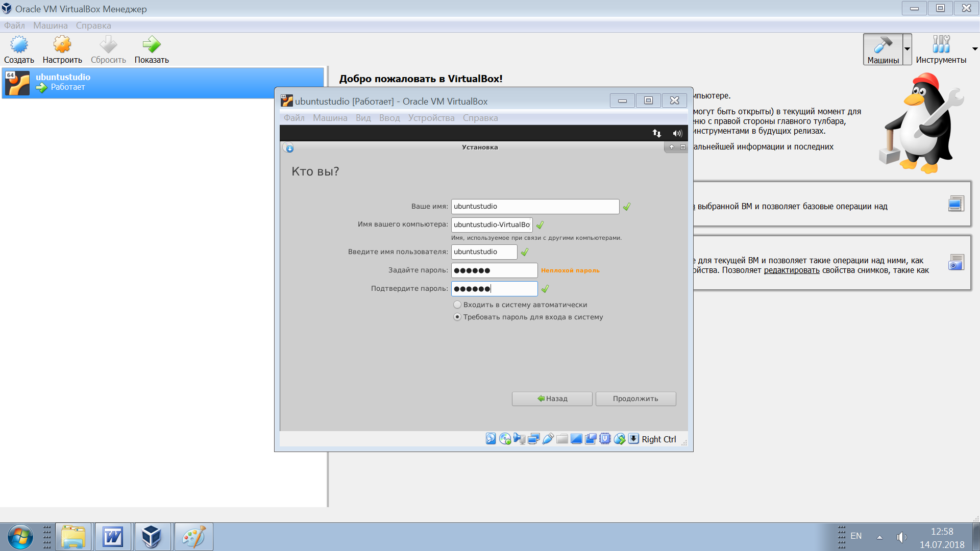Click the Right Ctrl host key text
980x551 pixels.
pos(658,439)
